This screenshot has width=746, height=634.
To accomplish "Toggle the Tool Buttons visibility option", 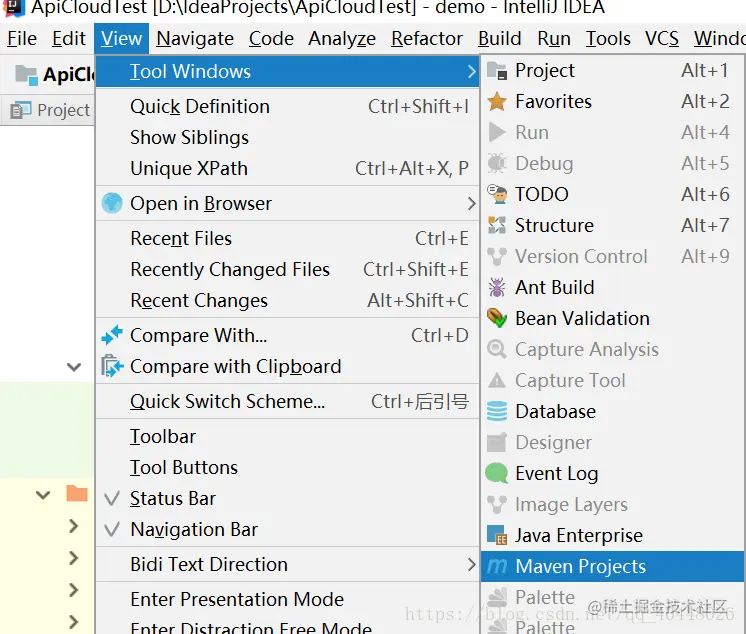I will click(287, 468).
